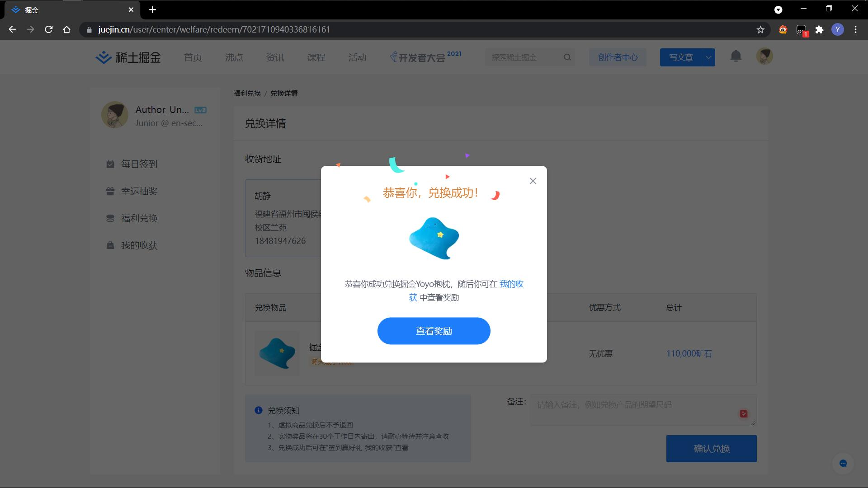
Task: Open Chrome's three-dot menu
Action: [x=855, y=30]
